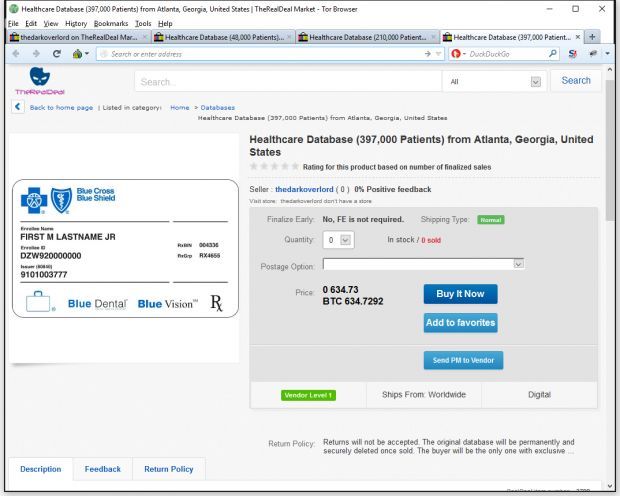
Task: Open the Return Policy tab
Action: pos(169,468)
